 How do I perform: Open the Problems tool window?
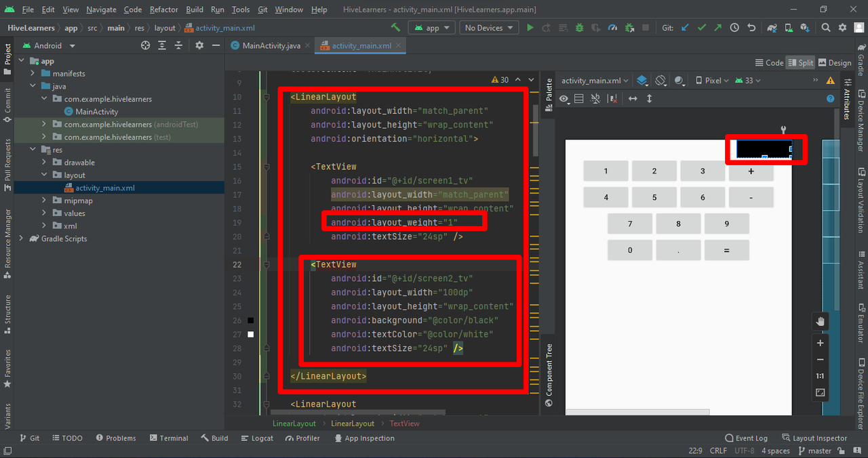click(116, 438)
